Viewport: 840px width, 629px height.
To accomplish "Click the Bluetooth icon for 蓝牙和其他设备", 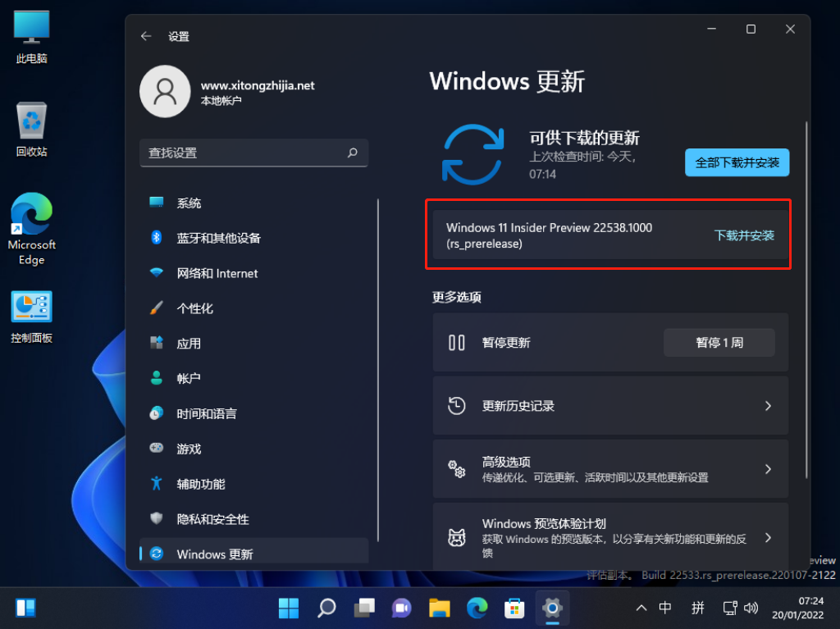I will tap(157, 237).
